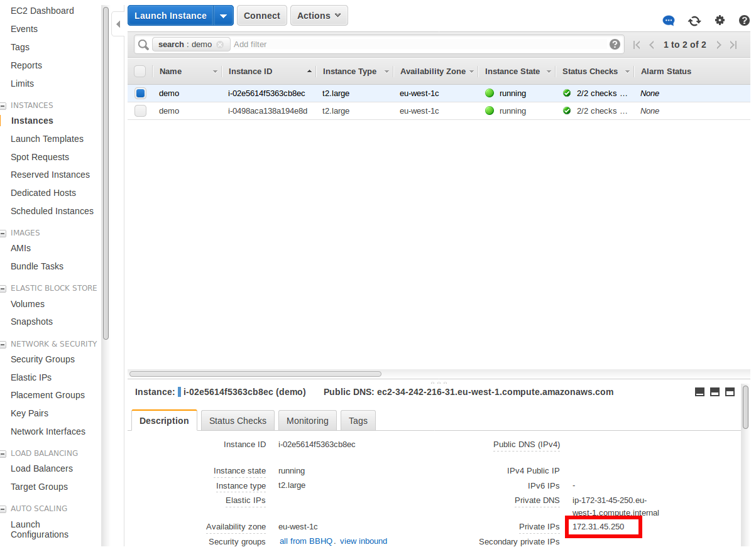Open the Monitoring tab

click(307, 421)
